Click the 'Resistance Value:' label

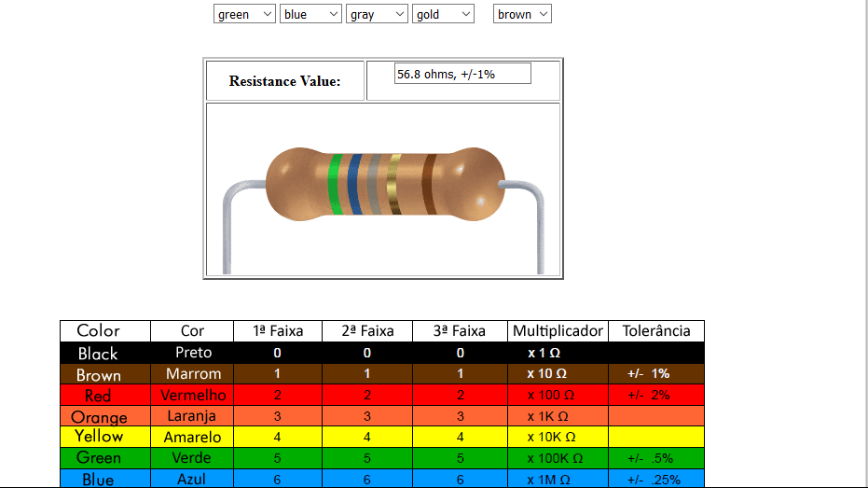(284, 81)
